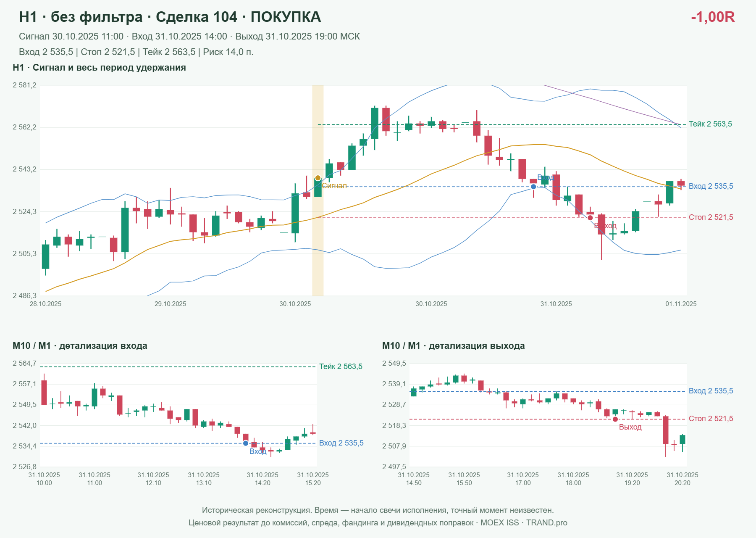Click the blue Вход marker dot on H1 chart
The width and height of the screenshot is (756, 538).
coord(533,187)
